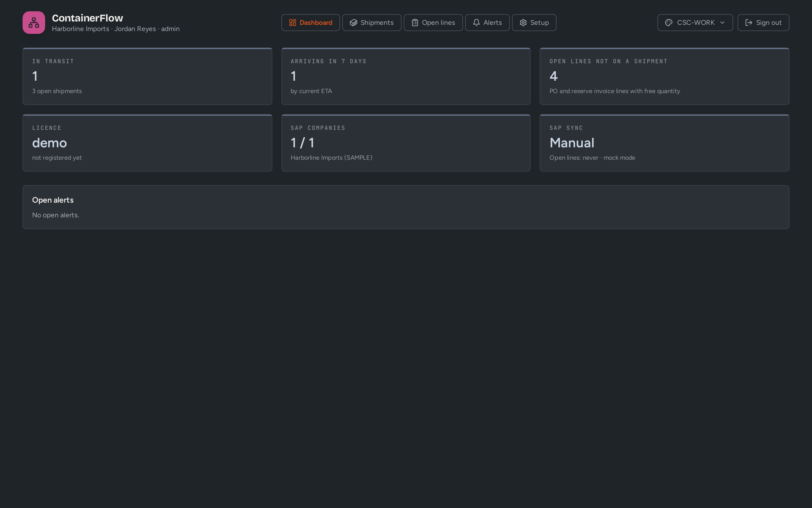
Task: Open the Dashboard tab label
Action: tap(316, 23)
